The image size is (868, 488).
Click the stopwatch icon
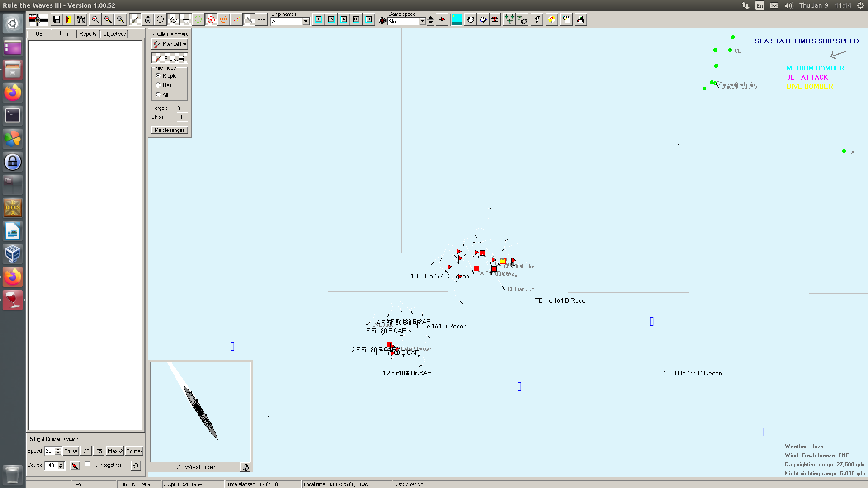[x=471, y=19]
